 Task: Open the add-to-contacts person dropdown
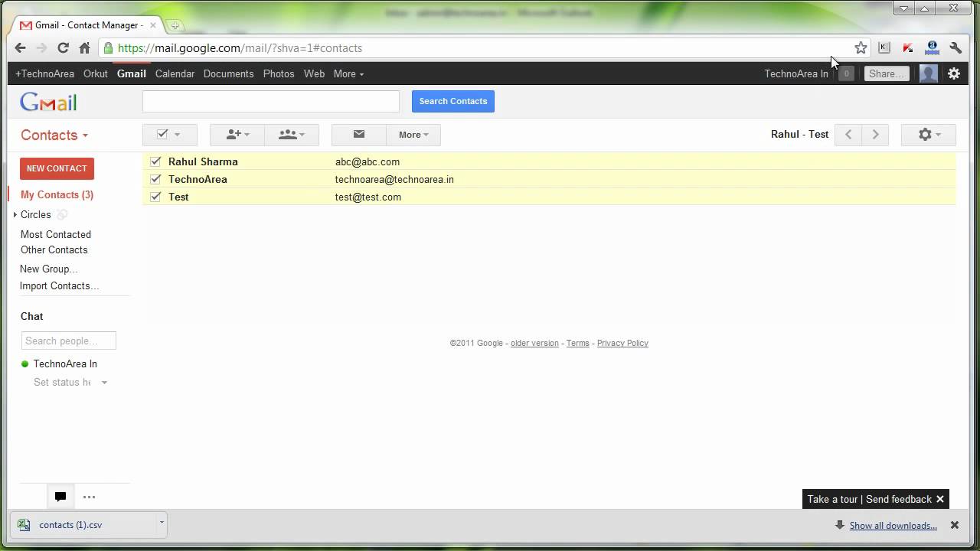click(x=237, y=134)
